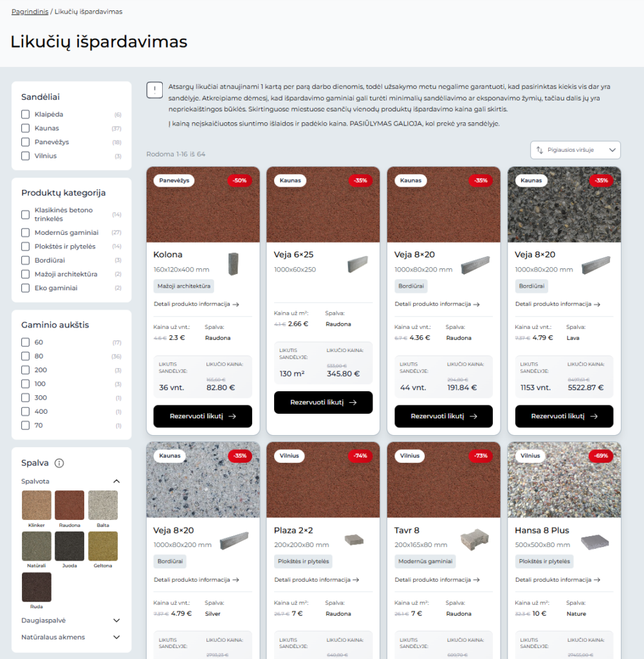Click the Spalva info icon
Screen dimensions: 644x659
pyautogui.click(x=59, y=463)
